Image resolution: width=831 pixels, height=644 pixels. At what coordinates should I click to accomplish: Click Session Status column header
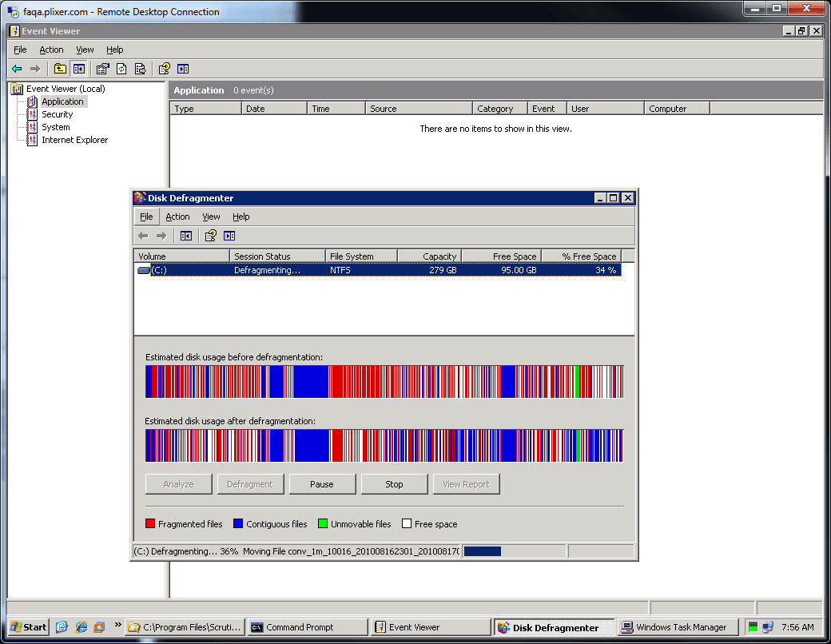(x=277, y=256)
